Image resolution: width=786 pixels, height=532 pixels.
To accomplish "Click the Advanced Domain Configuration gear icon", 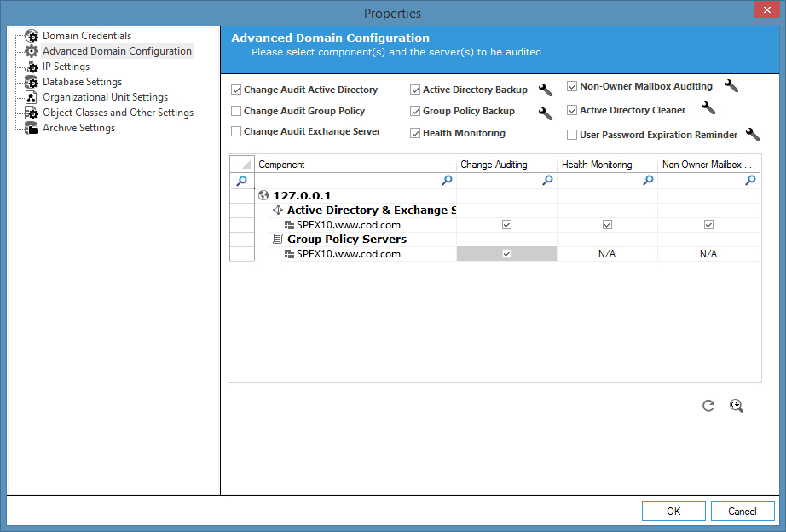I will [x=31, y=51].
